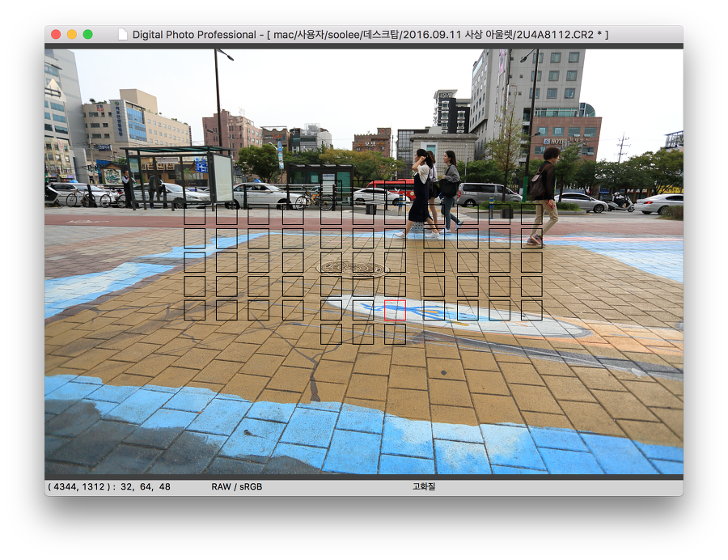Click the document proxy icon in title bar
This screenshot has width=728, height=560.
pos(123,34)
